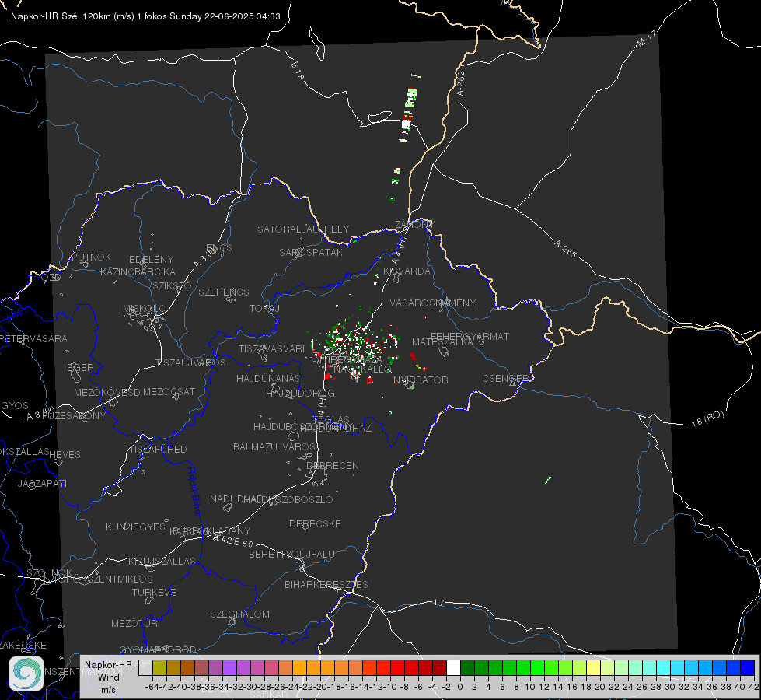The width and height of the screenshot is (761, 700).
Task: Pick the dark red swatch between -4 and -2
Action: click(x=439, y=668)
